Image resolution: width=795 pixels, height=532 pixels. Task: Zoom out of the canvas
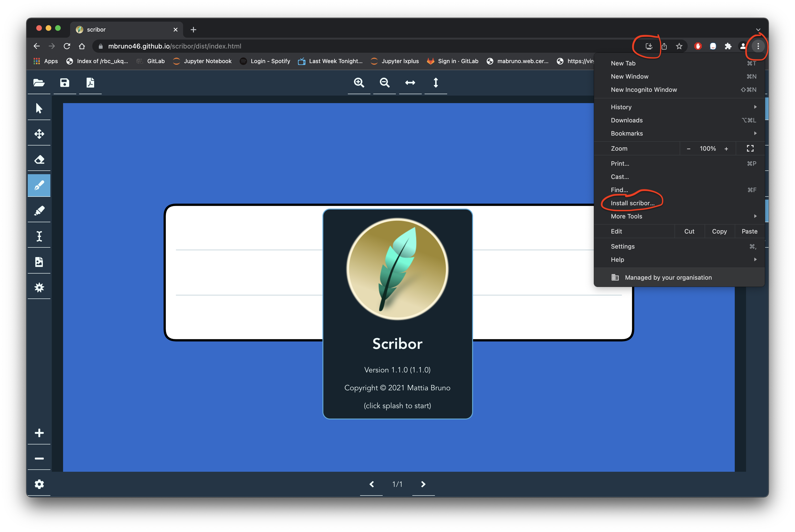click(385, 82)
